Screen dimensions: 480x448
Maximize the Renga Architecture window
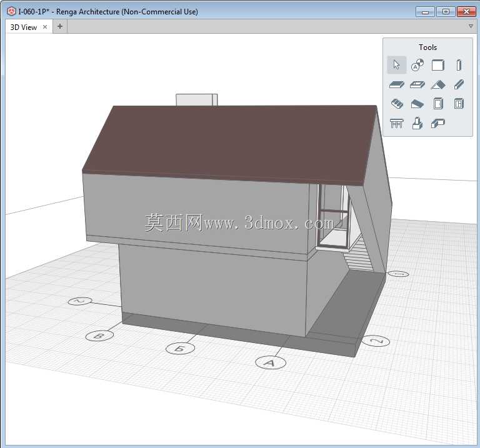tap(446, 12)
